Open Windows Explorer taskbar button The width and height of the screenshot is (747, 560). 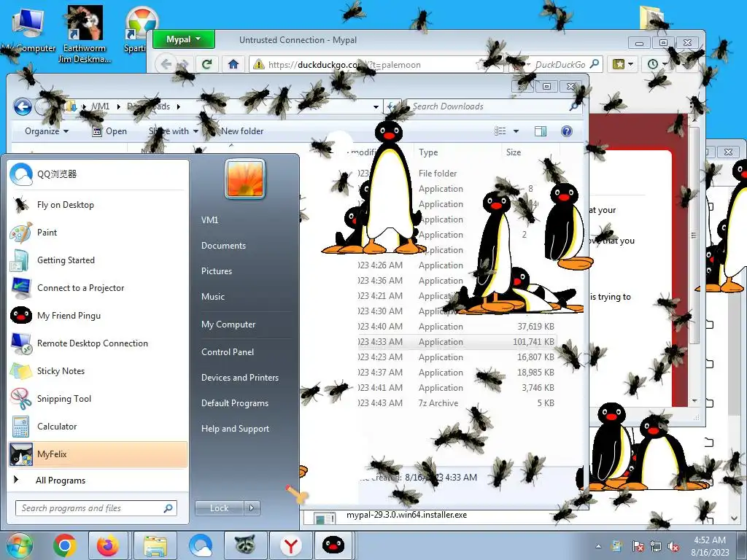pyautogui.click(x=156, y=545)
